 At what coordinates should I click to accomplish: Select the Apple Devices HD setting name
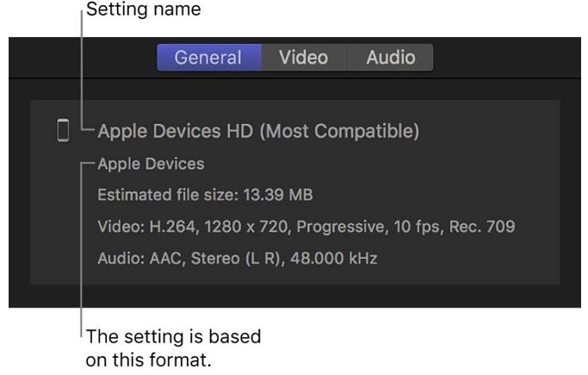(x=258, y=131)
